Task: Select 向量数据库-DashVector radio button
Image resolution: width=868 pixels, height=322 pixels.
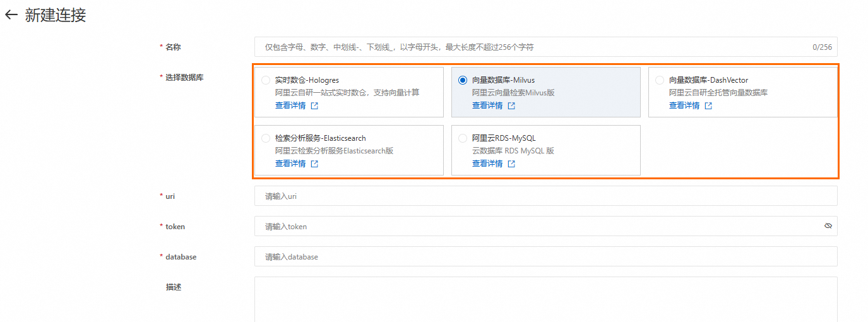Action: point(660,80)
